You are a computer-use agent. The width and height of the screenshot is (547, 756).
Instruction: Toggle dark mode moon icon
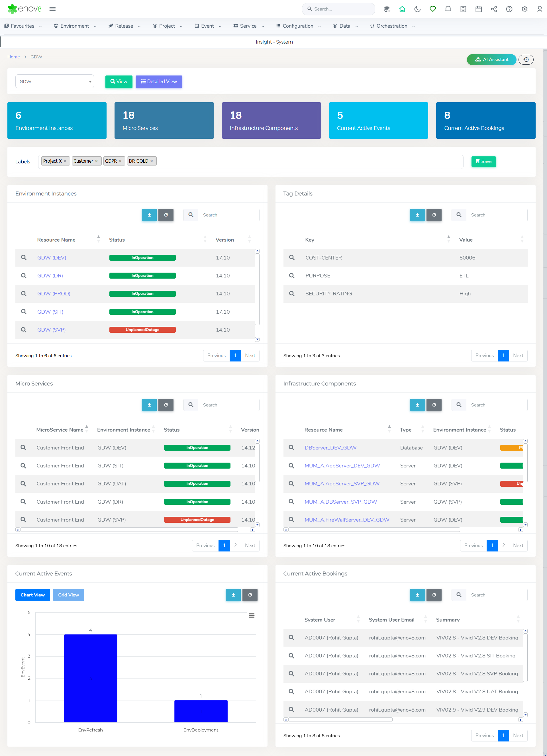click(x=417, y=9)
